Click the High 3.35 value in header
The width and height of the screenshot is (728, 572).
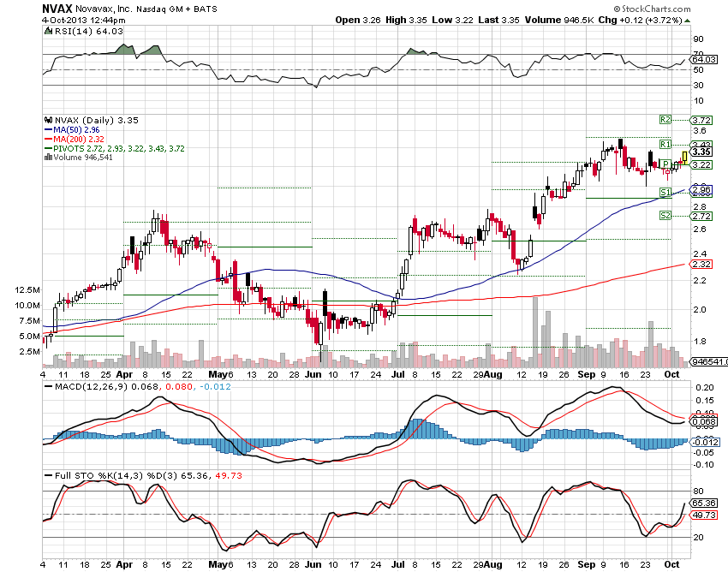click(x=406, y=20)
